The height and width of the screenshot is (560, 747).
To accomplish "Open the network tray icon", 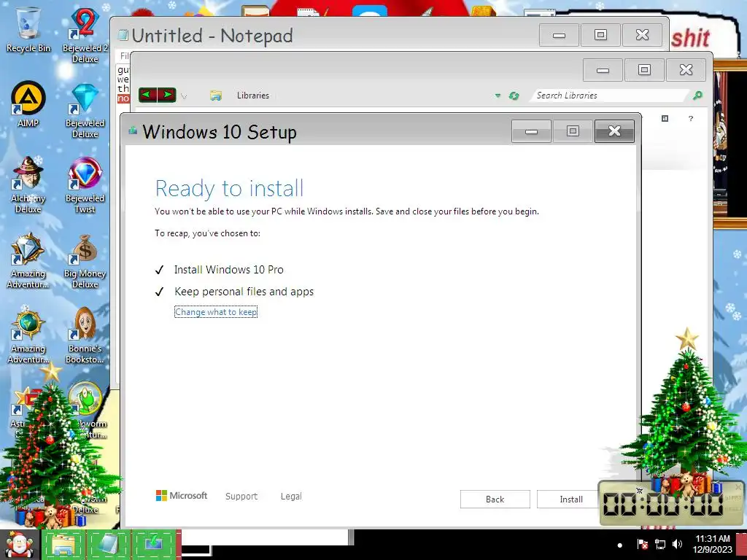I will (x=659, y=544).
